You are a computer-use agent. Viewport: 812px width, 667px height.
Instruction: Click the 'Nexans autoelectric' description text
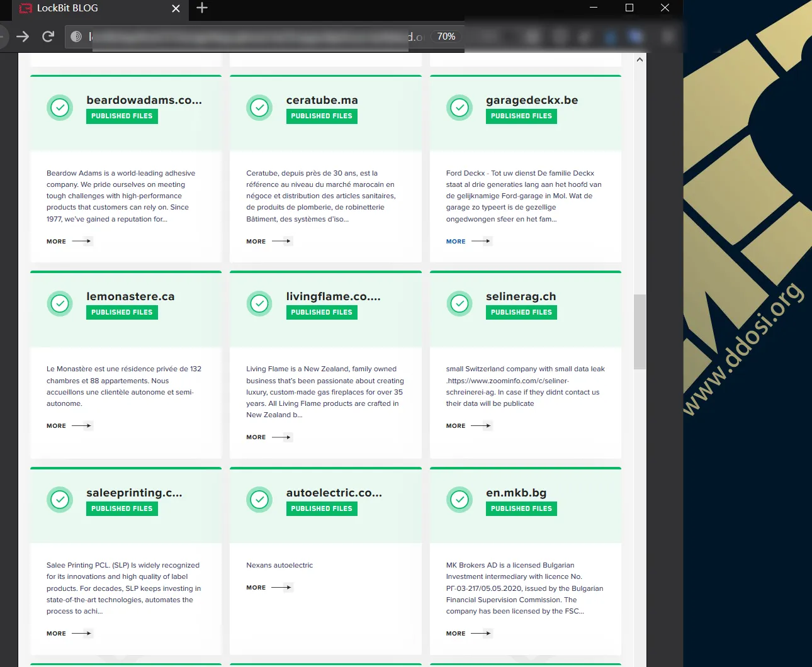pyautogui.click(x=279, y=566)
